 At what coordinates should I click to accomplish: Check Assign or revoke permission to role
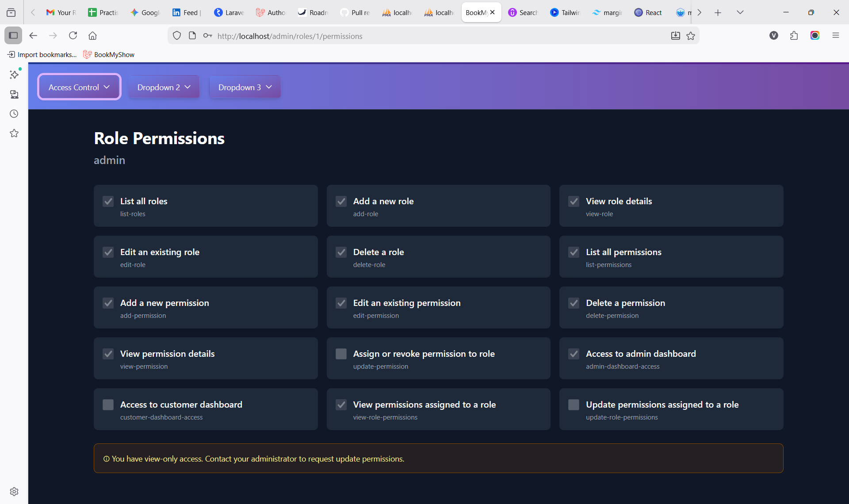coord(341,354)
